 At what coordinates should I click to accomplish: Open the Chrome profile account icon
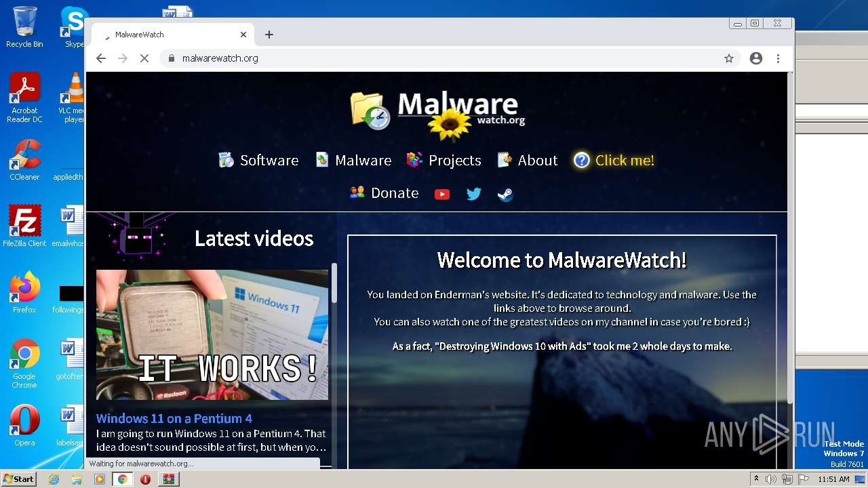pos(756,58)
